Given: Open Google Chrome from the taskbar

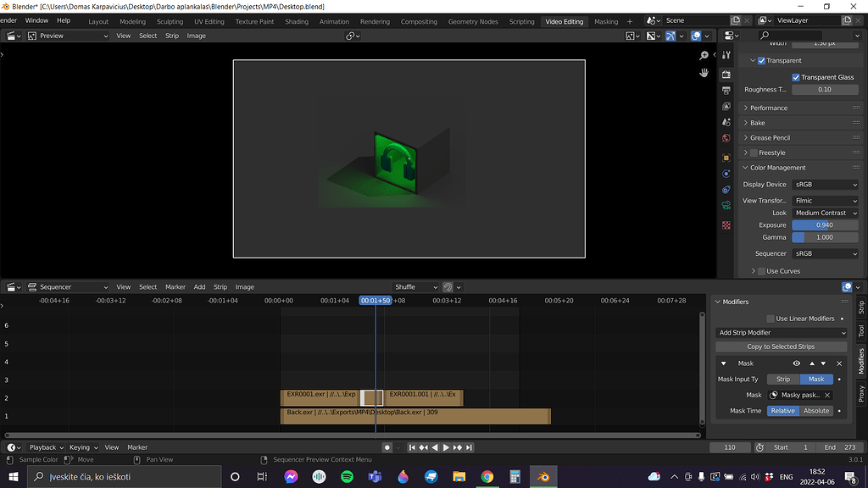Looking at the screenshot, I should [487, 476].
